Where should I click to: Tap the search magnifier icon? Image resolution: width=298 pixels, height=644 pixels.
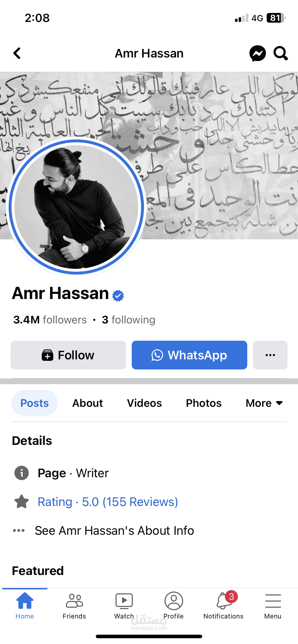[281, 53]
